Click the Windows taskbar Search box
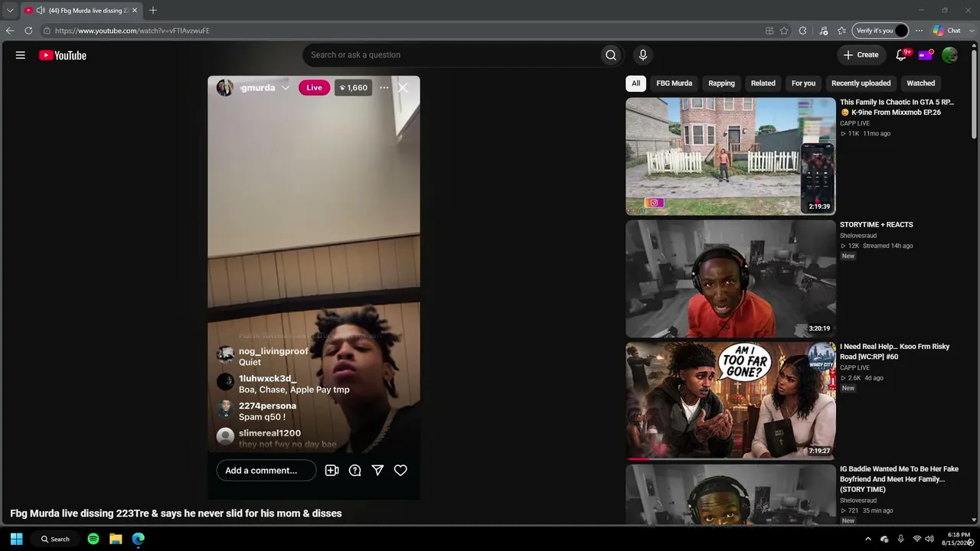Viewport: 980px width, 551px height. pyautogui.click(x=56, y=539)
